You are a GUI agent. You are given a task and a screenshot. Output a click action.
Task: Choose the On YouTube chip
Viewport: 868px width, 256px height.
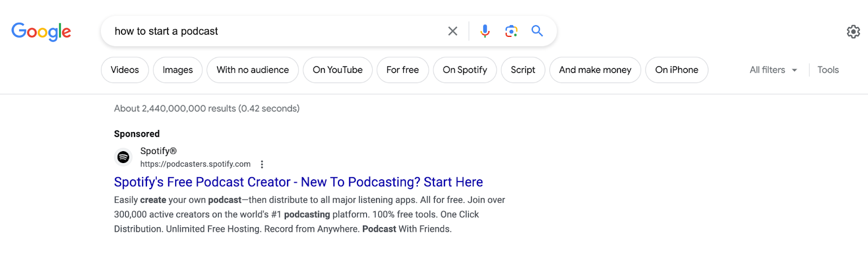pos(337,70)
